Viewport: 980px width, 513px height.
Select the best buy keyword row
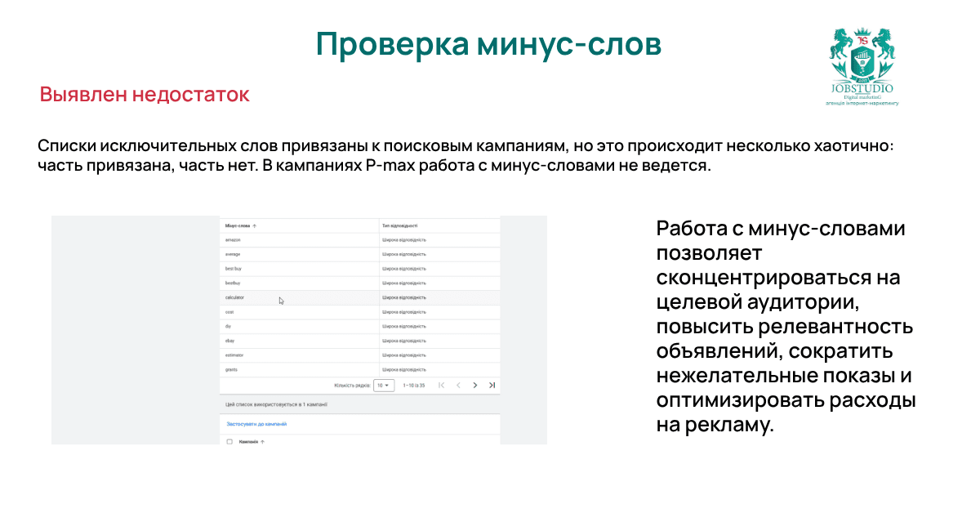coord(360,269)
